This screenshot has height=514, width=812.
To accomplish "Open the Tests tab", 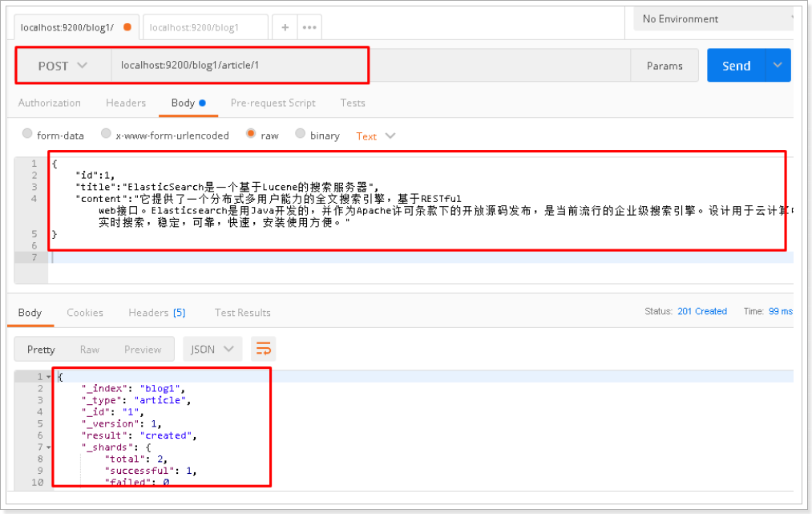I will coord(353,103).
